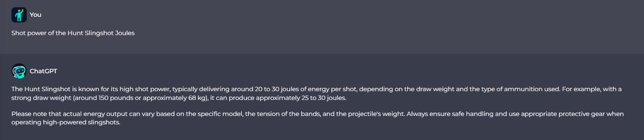Click the response paragraph starting "The Hunt Slingshot"
Image resolution: width=644 pixels, height=140 pixels.
pyautogui.click(x=317, y=93)
